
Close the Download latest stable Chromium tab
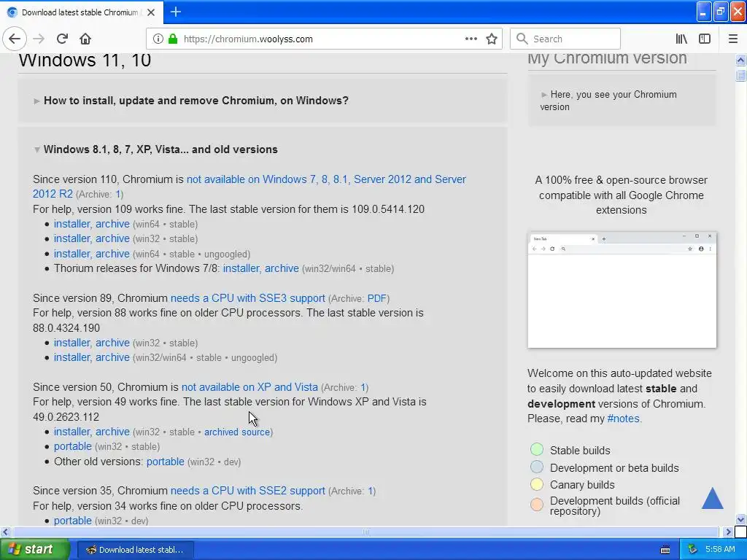[151, 12]
